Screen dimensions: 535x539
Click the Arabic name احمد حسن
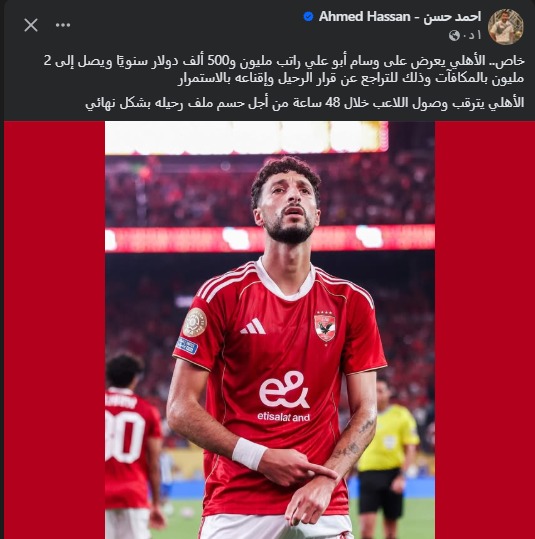click(452, 16)
